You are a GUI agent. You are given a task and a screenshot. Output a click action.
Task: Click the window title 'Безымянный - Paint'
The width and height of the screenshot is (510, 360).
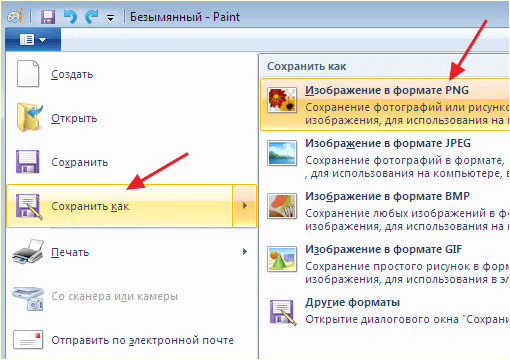point(185,17)
